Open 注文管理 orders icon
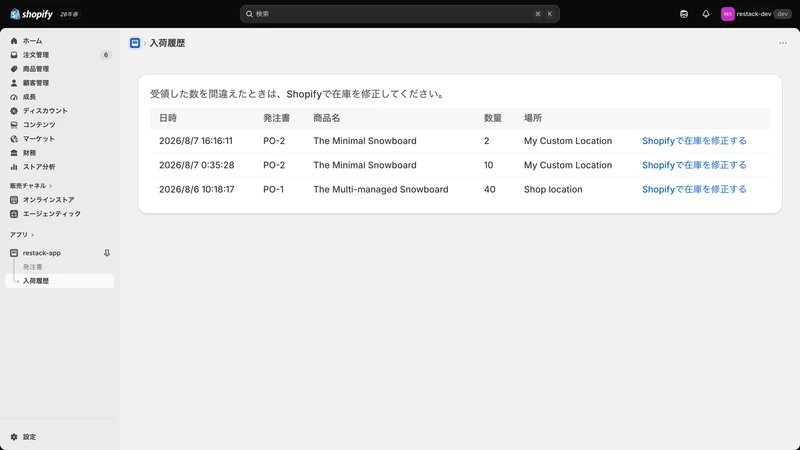Screen dimensions: 800x450 click(x=14, y=55)
